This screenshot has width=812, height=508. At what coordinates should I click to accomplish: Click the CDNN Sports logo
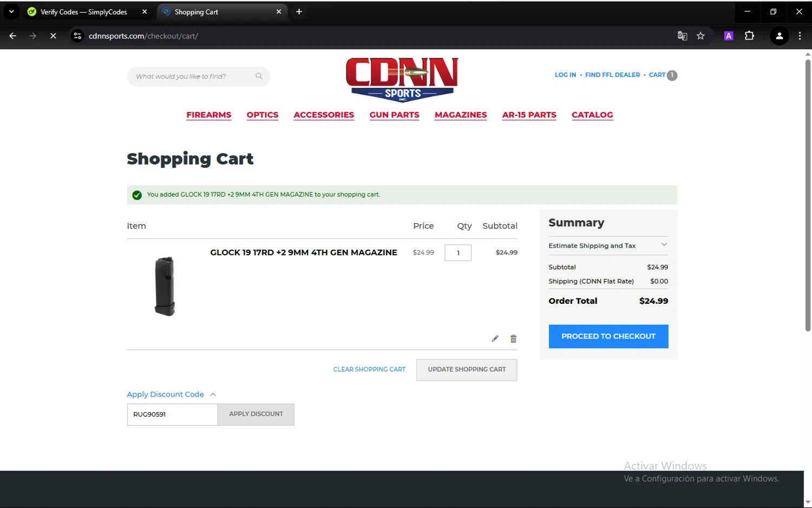[x=402, y=80]
